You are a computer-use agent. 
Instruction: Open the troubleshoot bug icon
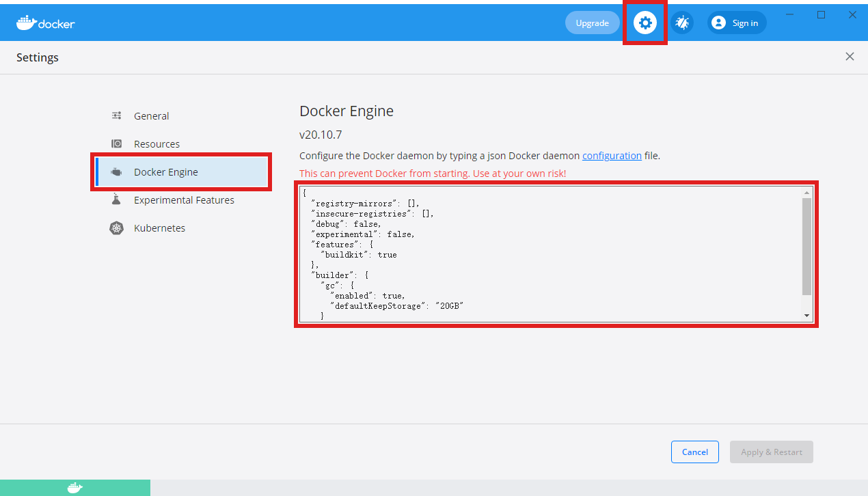[682, 23]
